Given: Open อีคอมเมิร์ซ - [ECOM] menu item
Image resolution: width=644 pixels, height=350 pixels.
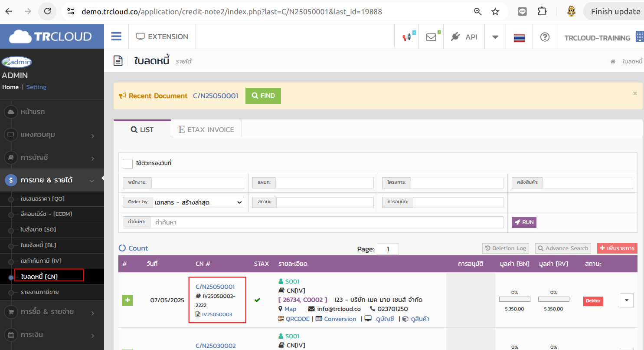Looking at the screenshot, I should point(46,214).
